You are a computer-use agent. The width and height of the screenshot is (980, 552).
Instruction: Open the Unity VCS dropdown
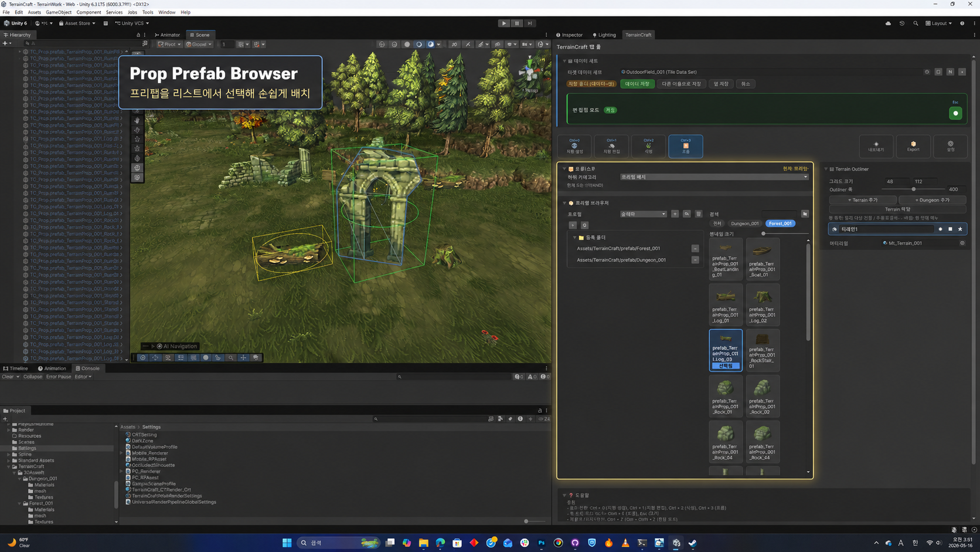132,23
